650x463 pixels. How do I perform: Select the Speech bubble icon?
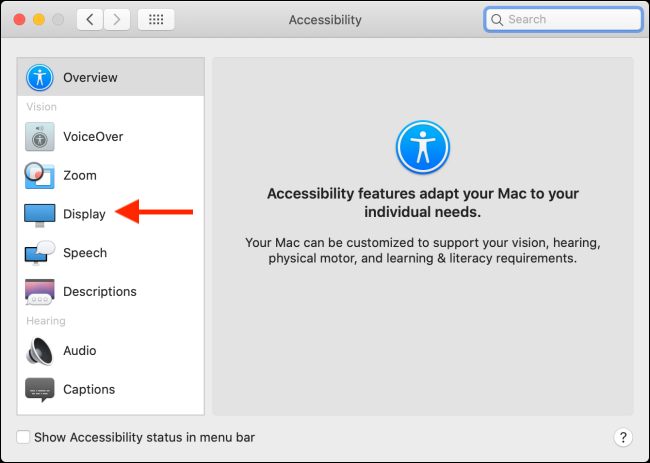point(39,253)
